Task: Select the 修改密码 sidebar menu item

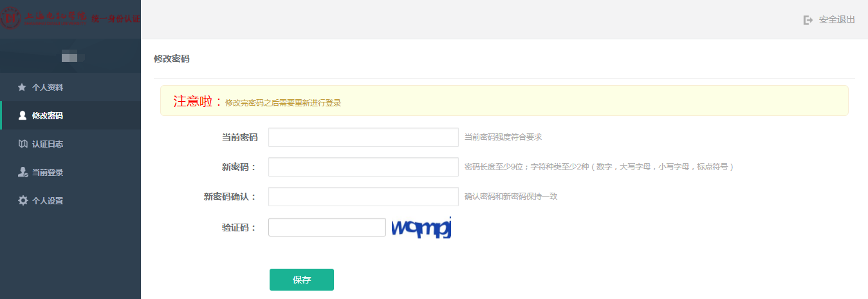Action: [47, 115]
